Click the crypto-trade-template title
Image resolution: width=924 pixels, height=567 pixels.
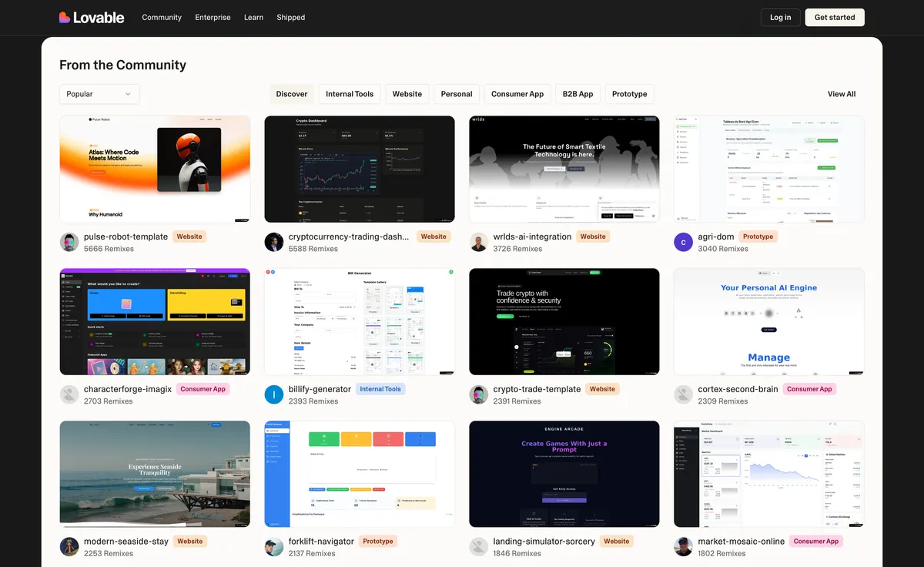coord(537,389)
